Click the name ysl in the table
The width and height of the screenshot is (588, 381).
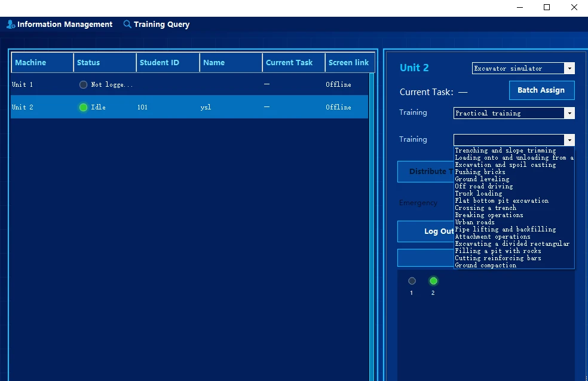[x=206, y=107]
